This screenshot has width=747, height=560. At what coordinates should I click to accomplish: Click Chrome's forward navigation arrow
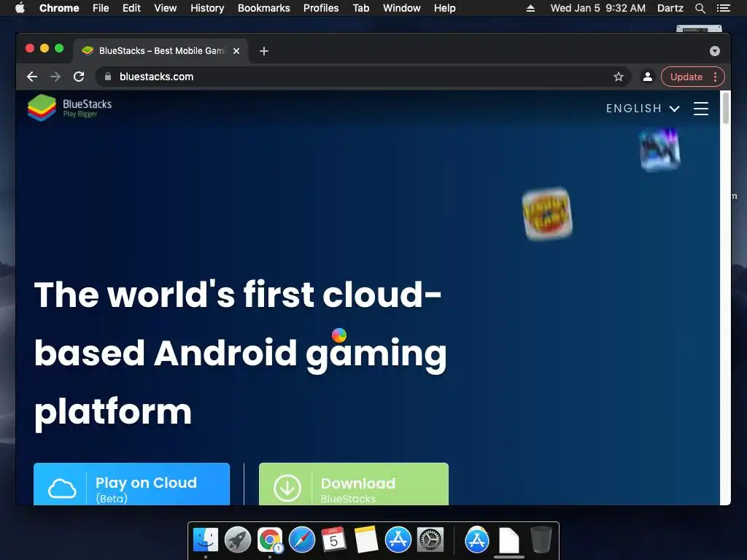(x=55, y=77)
